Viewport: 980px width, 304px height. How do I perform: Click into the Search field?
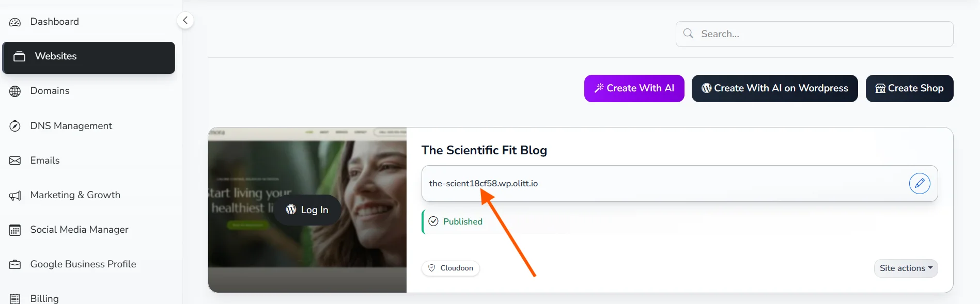(x=821, y=34)
